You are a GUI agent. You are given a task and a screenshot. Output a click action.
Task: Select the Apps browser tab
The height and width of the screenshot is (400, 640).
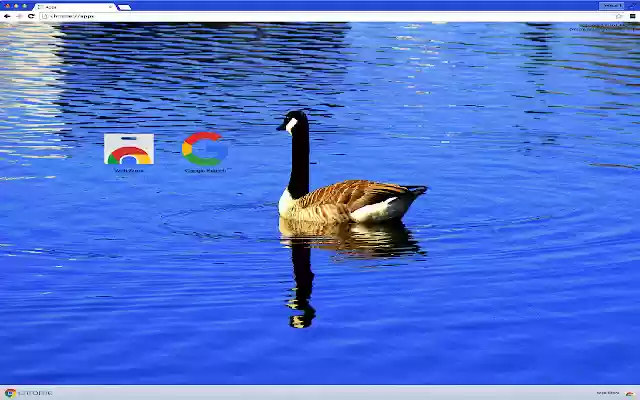tap(75, 7)
